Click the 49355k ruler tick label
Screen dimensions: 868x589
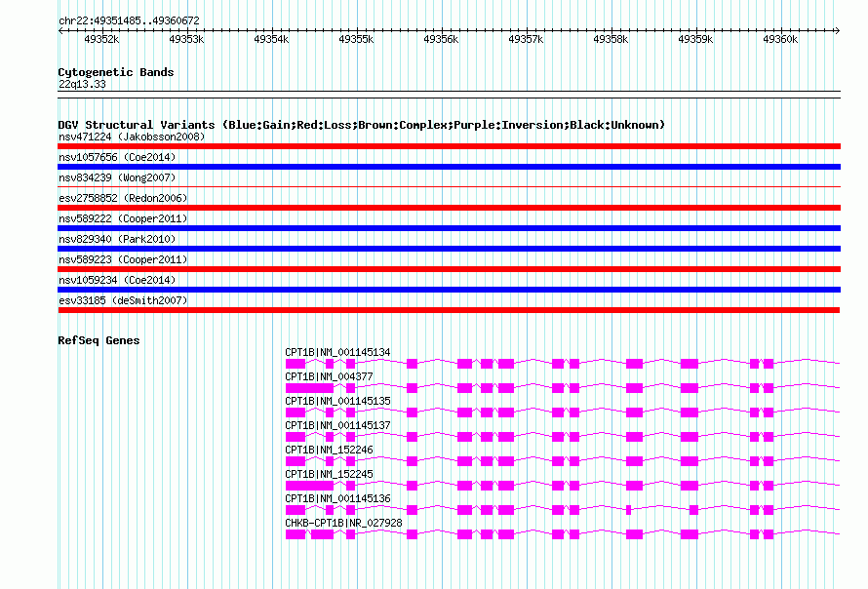click(x=356, y=39)
